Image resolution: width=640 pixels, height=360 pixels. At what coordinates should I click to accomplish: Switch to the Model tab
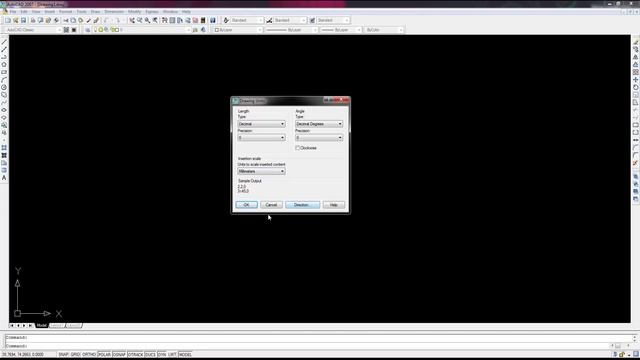42,326
